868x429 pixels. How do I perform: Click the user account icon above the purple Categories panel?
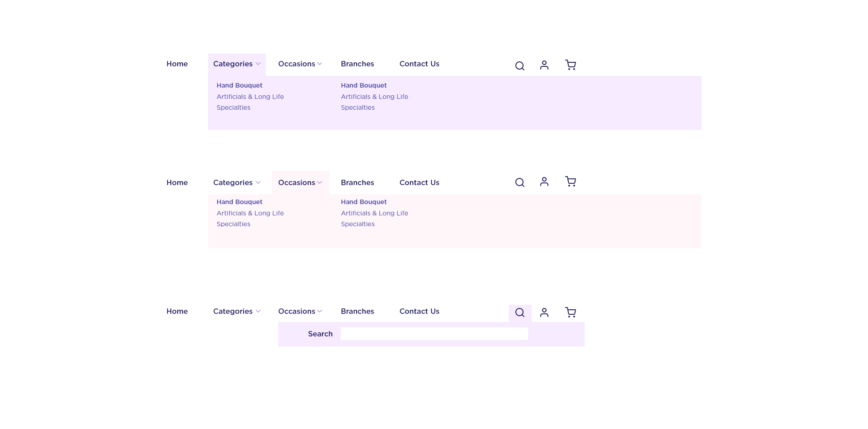[544, 65]
